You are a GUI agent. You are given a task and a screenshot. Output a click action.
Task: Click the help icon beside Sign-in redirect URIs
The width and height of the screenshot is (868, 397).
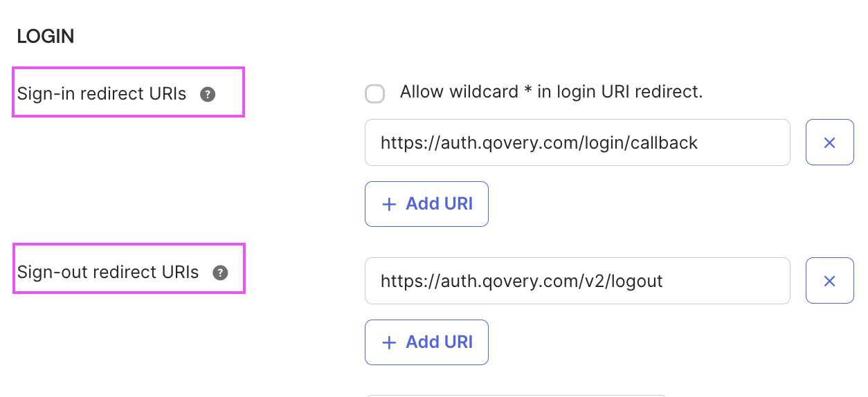click(208, 94)
